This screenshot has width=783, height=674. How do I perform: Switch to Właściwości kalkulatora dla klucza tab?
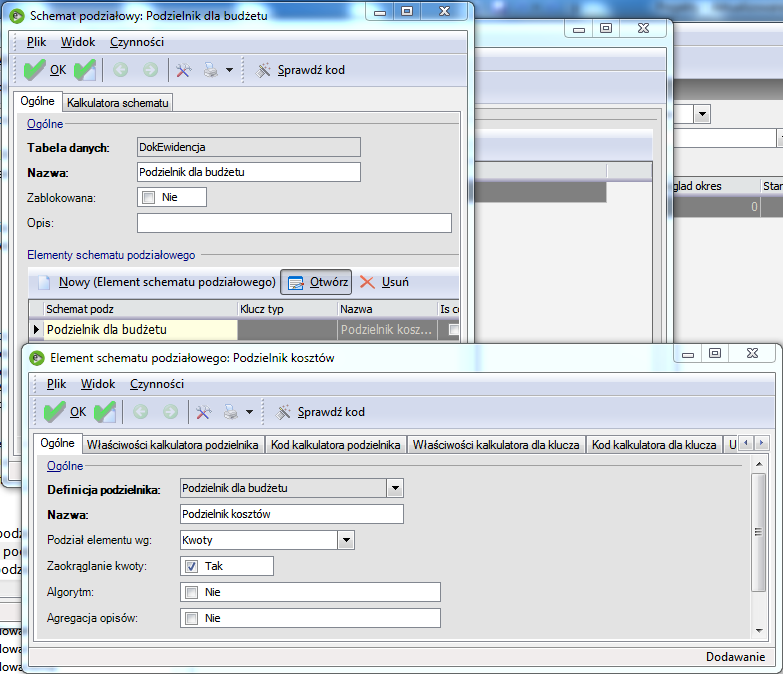[496, 445]
